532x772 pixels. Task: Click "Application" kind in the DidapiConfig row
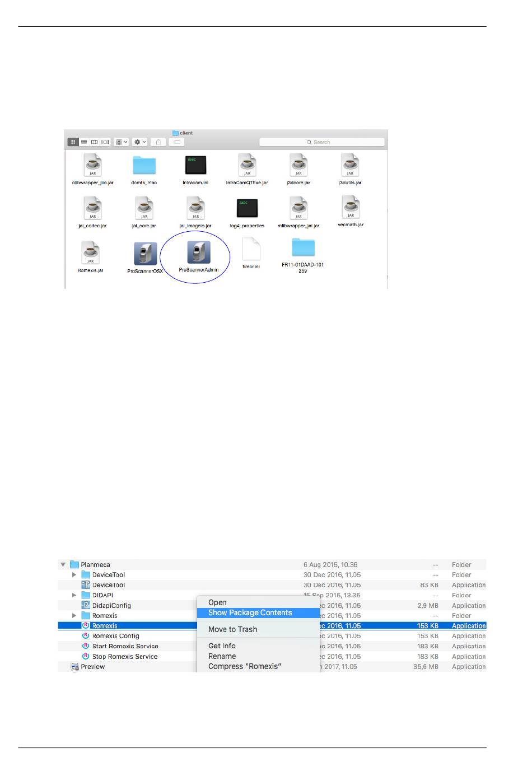point(469,606)
